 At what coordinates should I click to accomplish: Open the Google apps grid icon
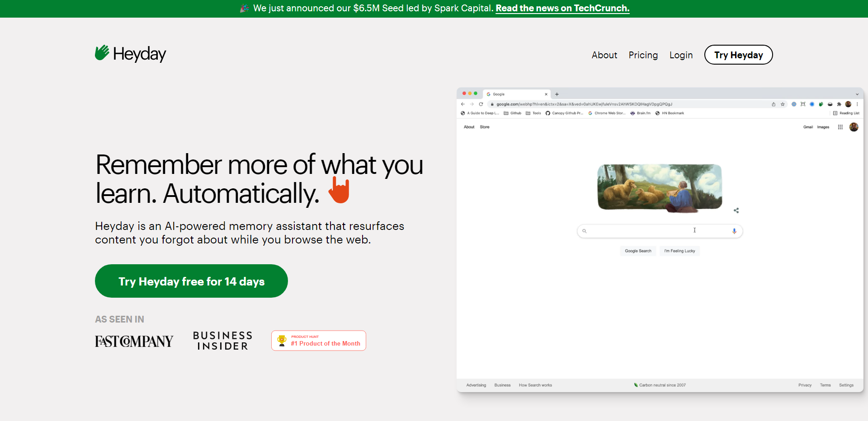pos(840,127)
